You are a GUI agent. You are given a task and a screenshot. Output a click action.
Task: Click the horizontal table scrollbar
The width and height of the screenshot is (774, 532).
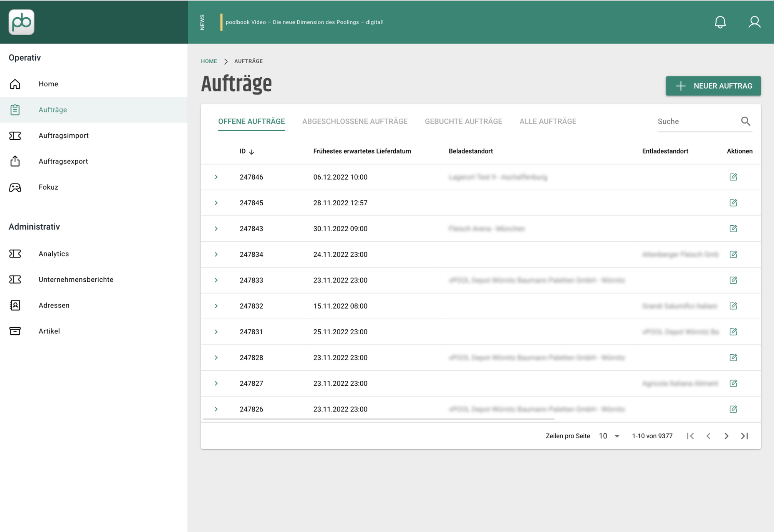[x=378, y=419]
